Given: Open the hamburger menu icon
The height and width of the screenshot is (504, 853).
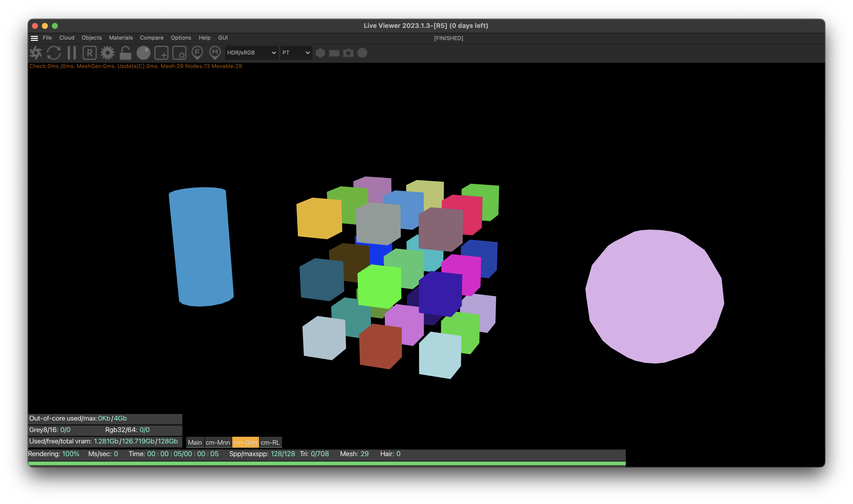Looking at the screenshot, I should tap(34, 38).
